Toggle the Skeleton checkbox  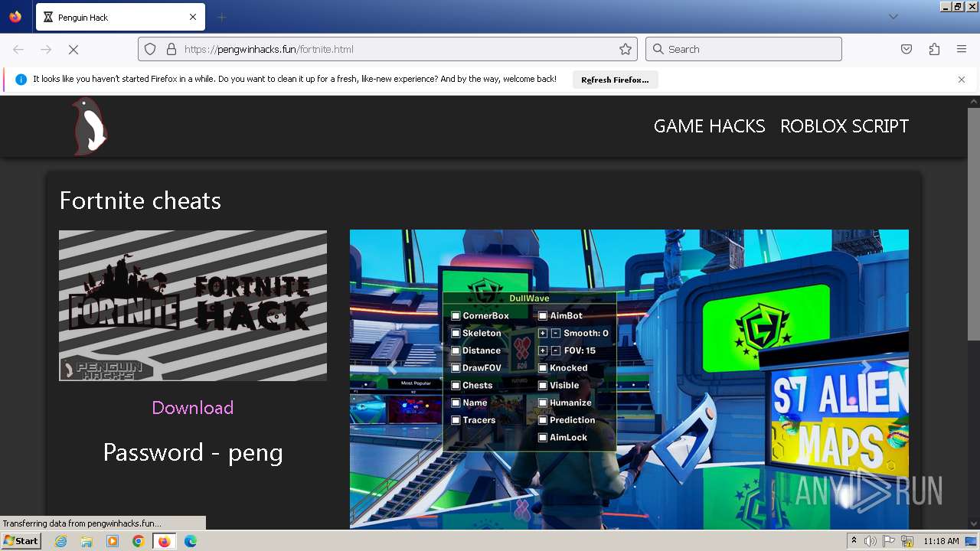tap(456, 334)
